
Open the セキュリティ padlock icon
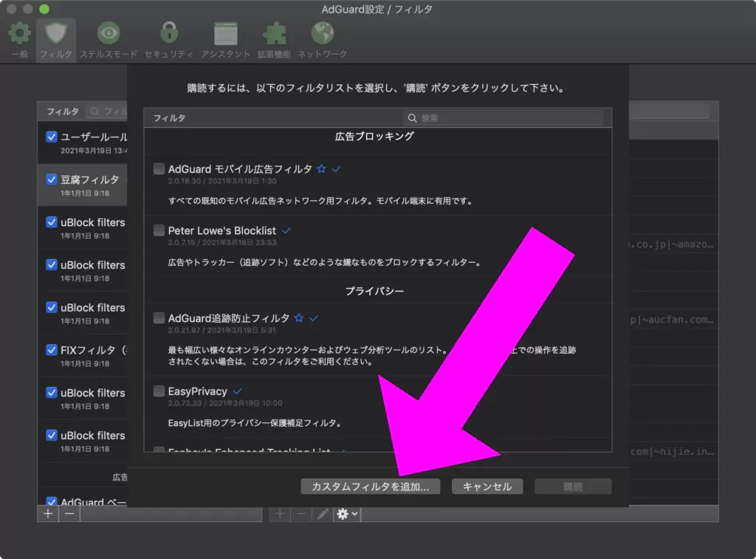click(x=169, y=35)
